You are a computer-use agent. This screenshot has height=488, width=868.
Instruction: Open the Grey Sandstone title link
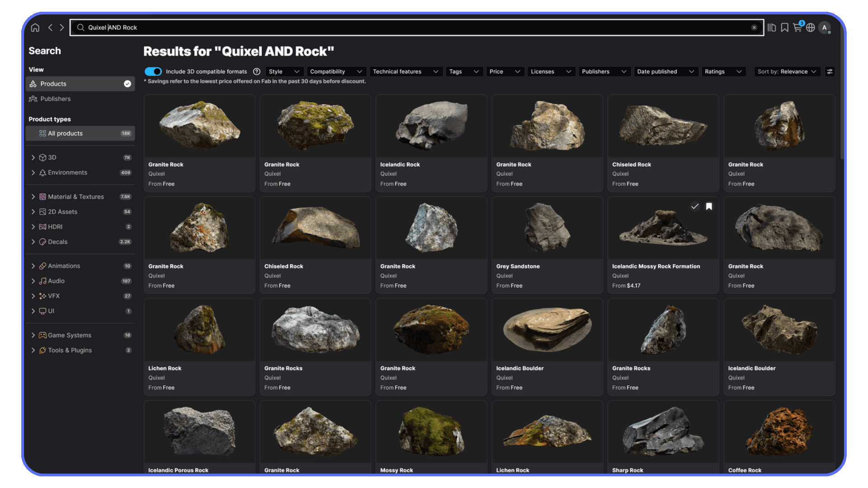pyautogui.click(x=518, y=267)
